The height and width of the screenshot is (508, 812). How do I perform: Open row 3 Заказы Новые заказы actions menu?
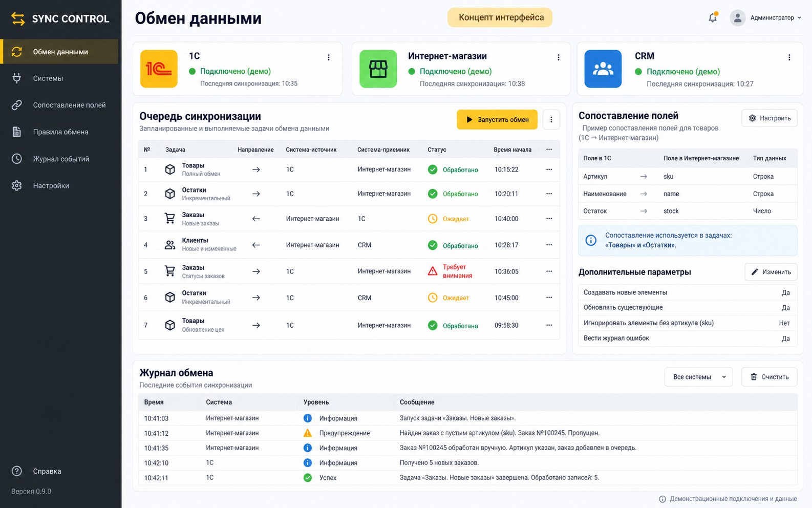coord(549,219)
